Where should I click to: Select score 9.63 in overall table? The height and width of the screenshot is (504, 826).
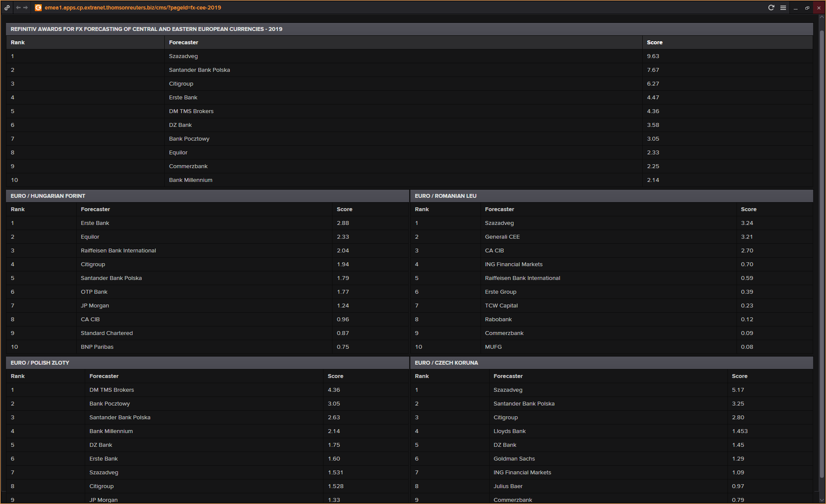653,56
